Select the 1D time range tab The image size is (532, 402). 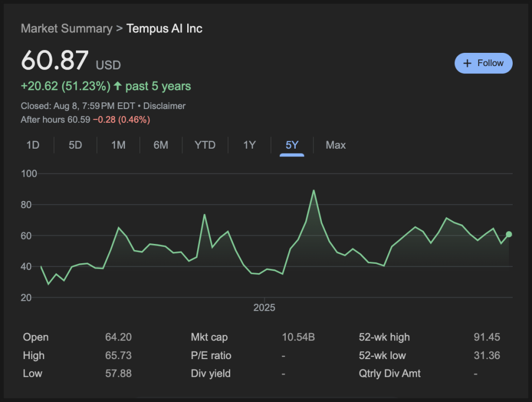[33, 145]
